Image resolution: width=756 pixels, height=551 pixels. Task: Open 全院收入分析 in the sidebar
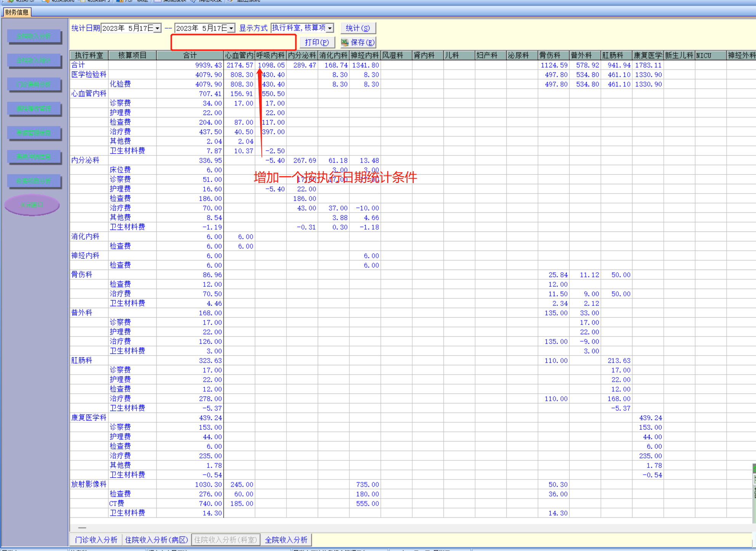[34, 36]
